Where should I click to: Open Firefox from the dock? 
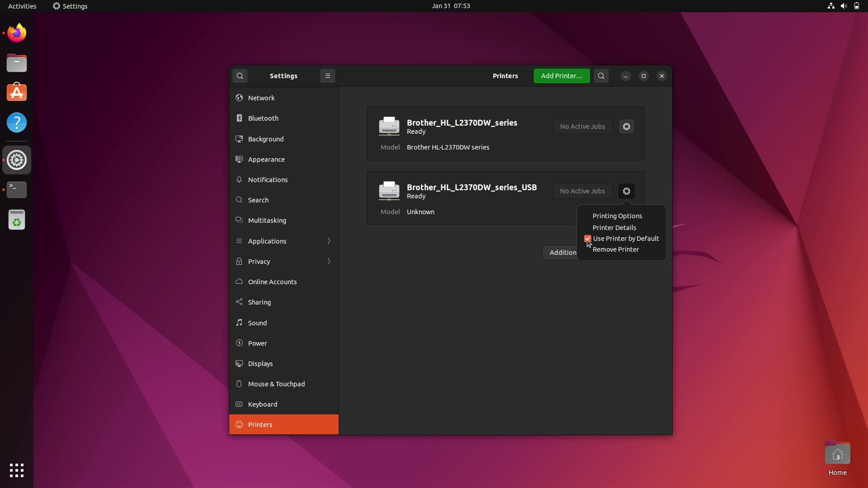tap(17, 33)
